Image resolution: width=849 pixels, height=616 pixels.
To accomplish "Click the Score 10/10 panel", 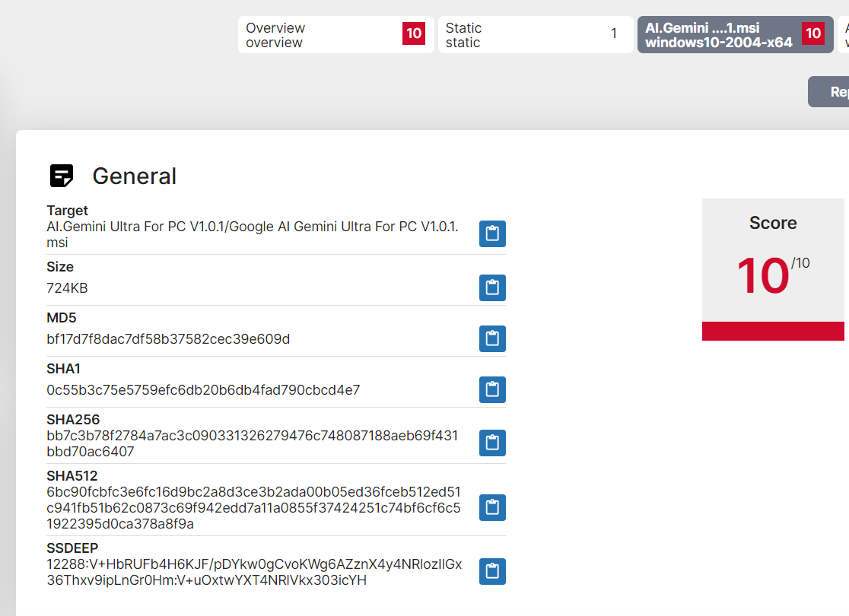I will click(773, 269).
